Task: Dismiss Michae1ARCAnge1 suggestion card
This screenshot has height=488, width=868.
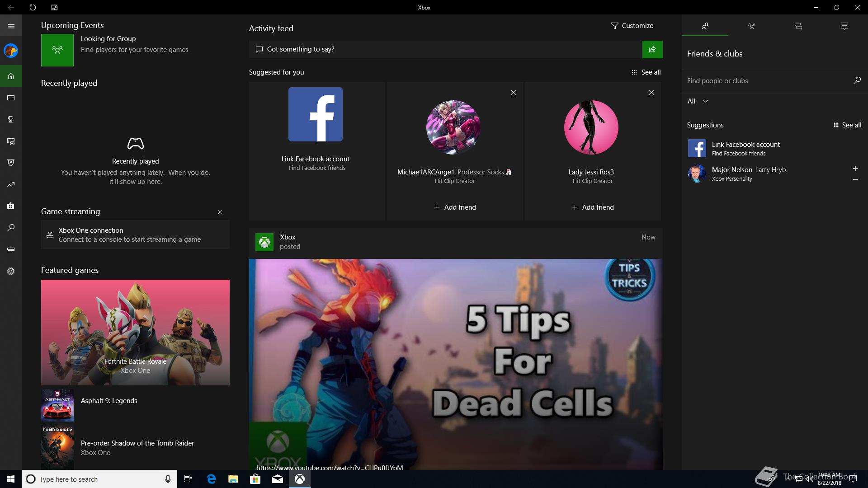Action: coord(514,93)
